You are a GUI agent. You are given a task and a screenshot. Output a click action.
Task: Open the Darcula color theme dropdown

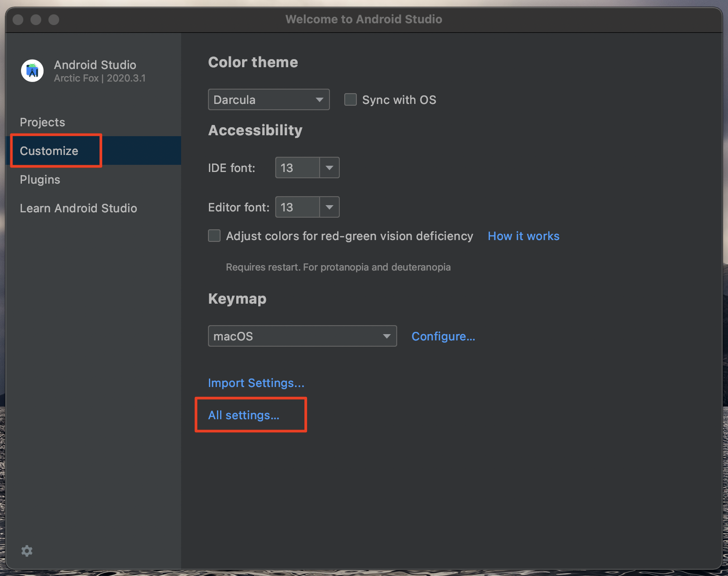pos(269,99)
